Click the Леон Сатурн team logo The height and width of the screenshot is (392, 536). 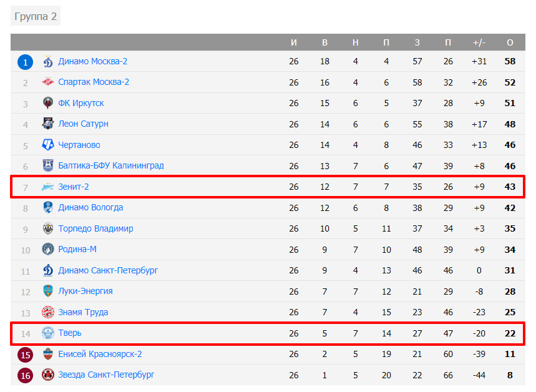(x=48, y=124)
